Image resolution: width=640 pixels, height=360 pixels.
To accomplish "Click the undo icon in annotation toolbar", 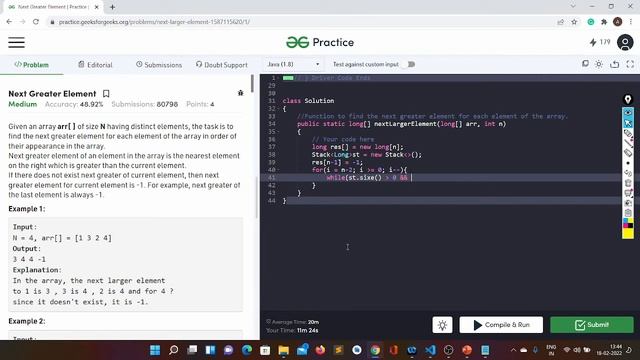I will [628, 173].
